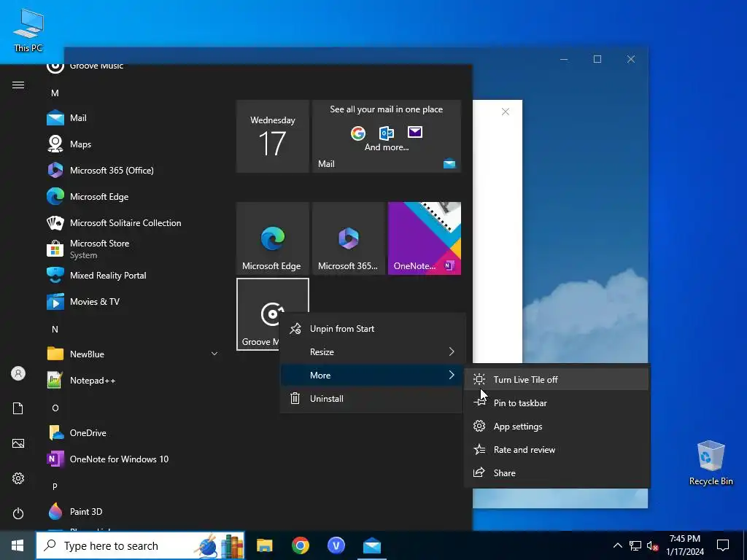
Task: Open Settings gear in Start sidebar
Action: click(x=18, y=478)
